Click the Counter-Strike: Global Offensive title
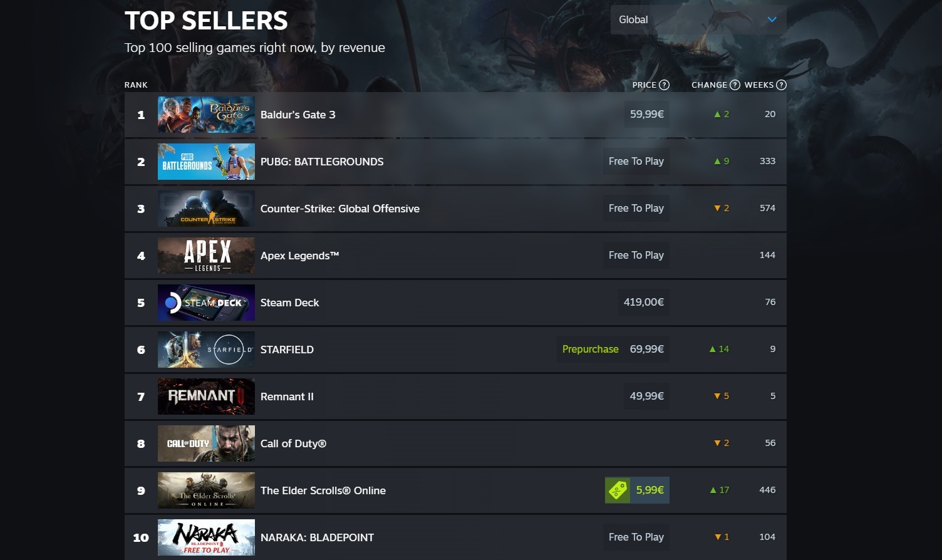Screen dimensions: 942x560 coord(340,209)
